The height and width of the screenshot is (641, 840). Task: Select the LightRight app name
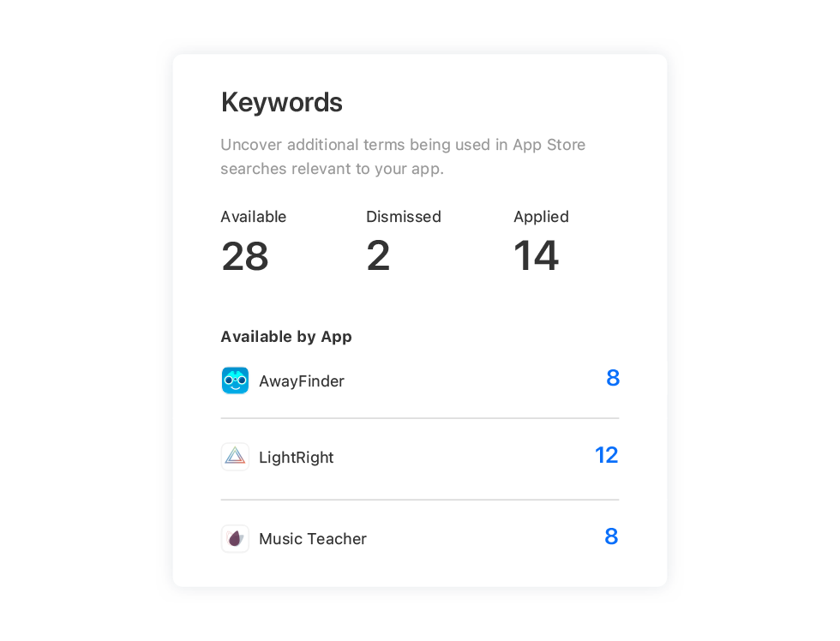297,458
